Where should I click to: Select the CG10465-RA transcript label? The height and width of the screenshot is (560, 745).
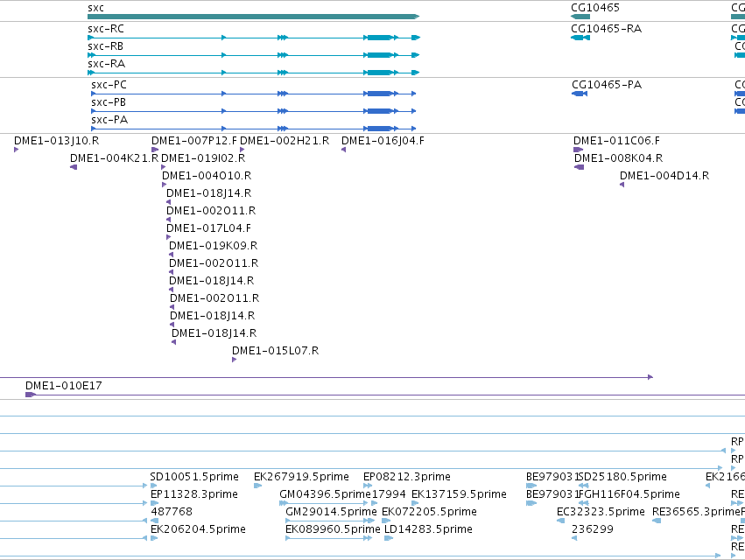click(x=607, y=29)
